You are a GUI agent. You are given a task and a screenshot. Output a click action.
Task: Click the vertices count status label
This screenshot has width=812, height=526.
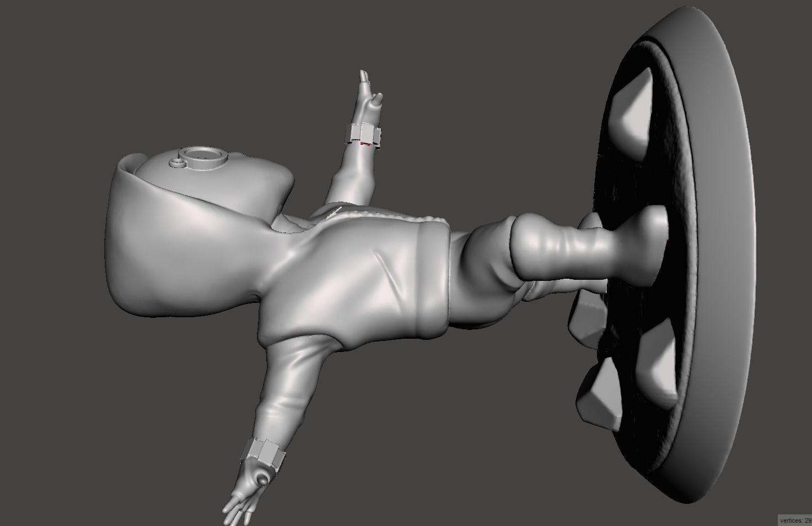point(794,520)
